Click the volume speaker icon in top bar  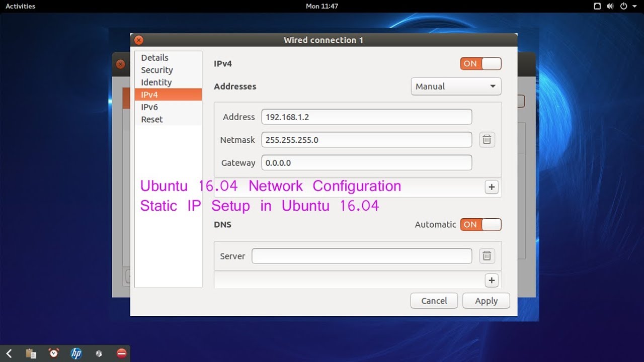click(610, 6)
